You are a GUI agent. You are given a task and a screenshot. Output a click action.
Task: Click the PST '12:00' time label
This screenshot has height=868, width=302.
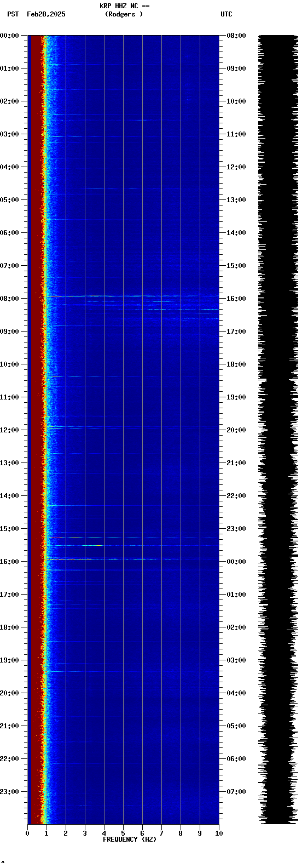pyautogui.click(x=9, y=430)
